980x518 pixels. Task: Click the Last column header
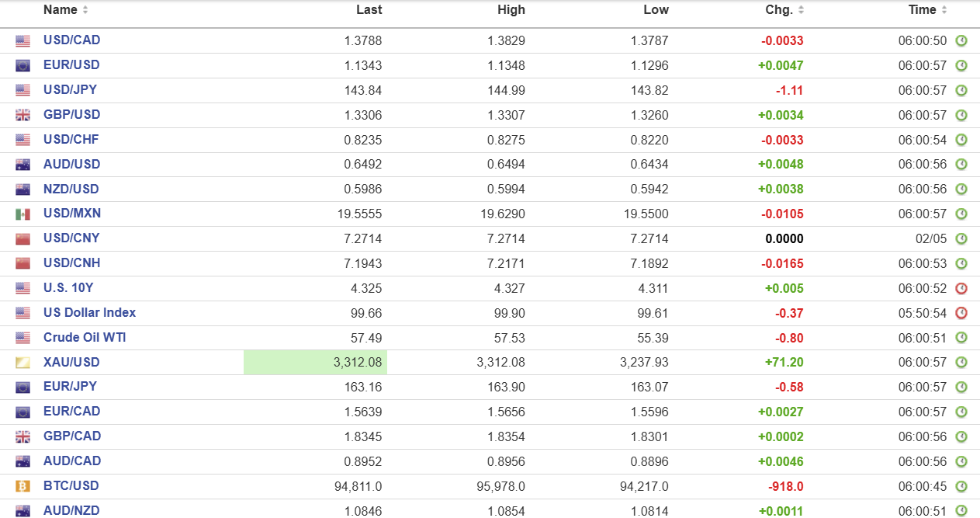click(x=369, y=10)
